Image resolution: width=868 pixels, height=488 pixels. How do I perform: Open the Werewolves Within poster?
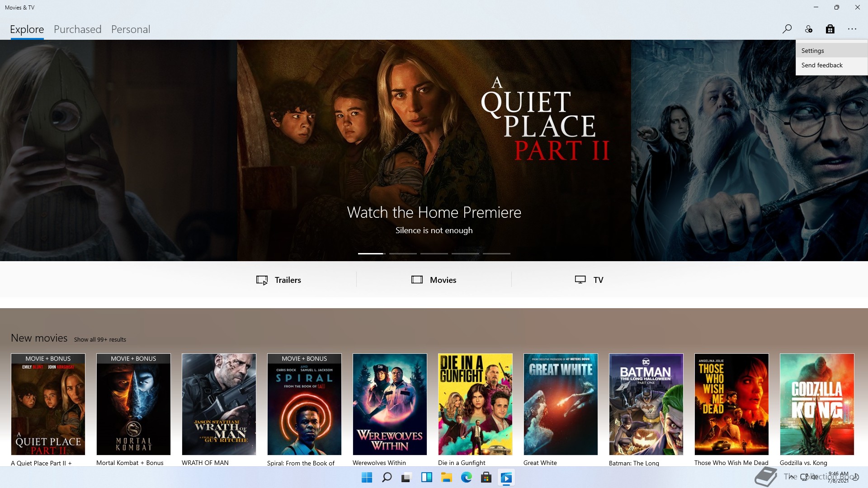(x=390, y=404)
